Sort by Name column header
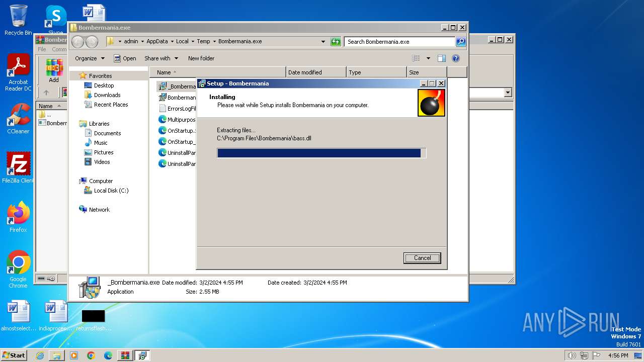Image resolution: width=644 pixels, height=362 pixels. point(217,72)
